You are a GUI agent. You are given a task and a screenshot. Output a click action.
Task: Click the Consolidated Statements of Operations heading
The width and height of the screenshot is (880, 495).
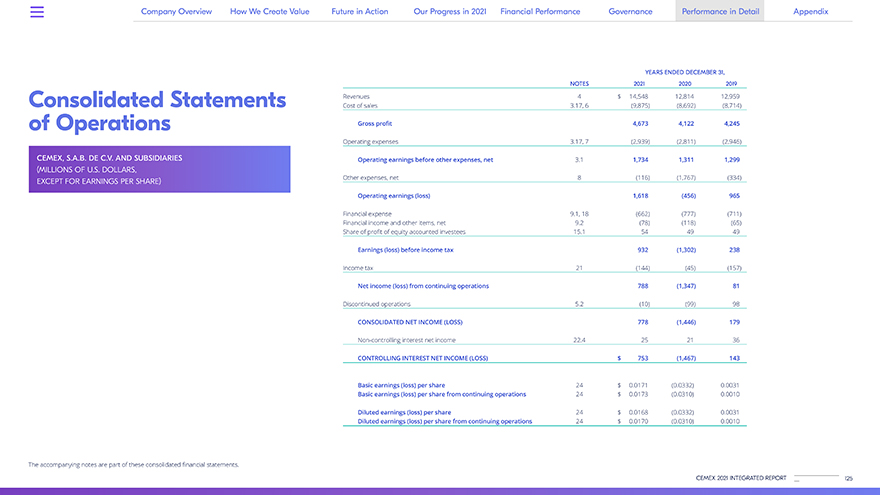[x=157, y=111]
